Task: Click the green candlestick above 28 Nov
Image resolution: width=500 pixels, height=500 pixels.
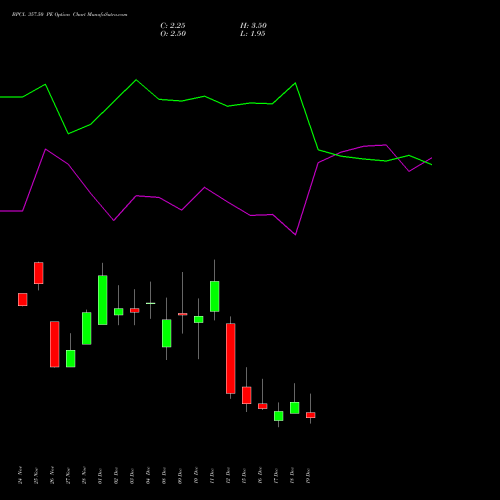Action: pos(87,328)
